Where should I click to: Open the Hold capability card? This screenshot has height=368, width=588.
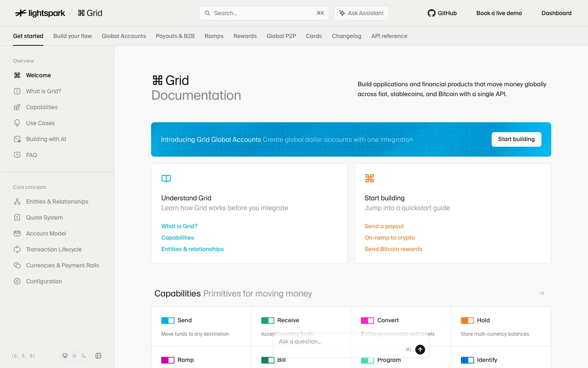pyautogui.click(x=501, y=326)
